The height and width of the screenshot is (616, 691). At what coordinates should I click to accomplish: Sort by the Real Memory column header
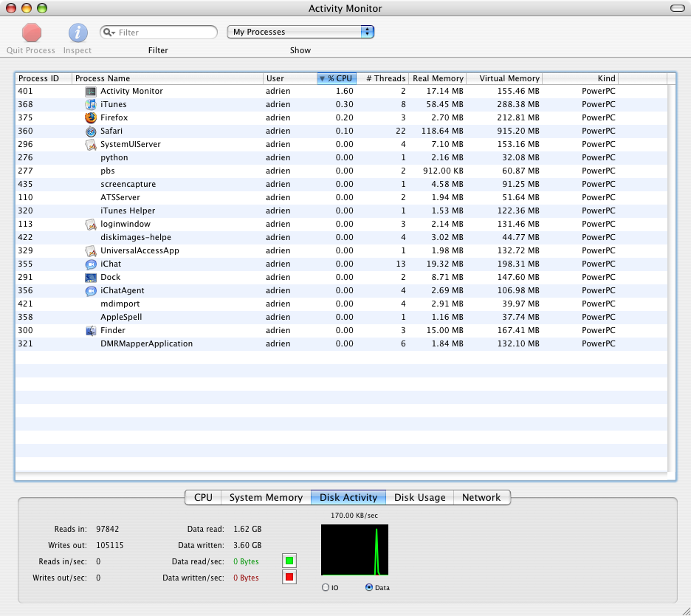(438, 78)
